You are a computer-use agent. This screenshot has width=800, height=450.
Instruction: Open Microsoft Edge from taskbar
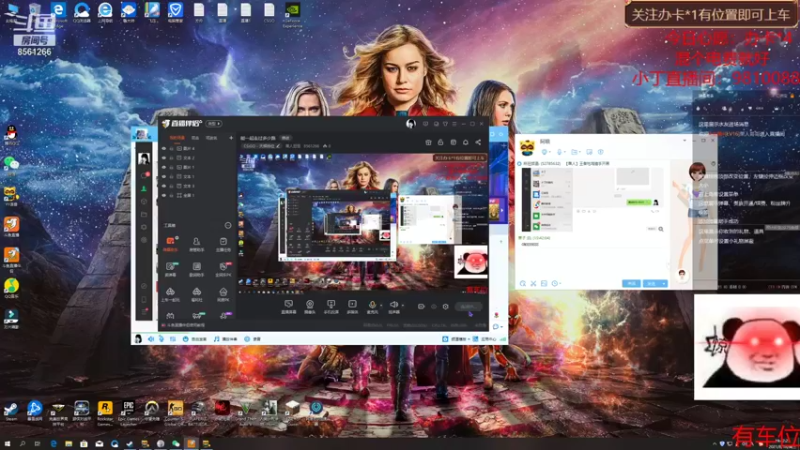pyautogui.click(x=53, y=444)
